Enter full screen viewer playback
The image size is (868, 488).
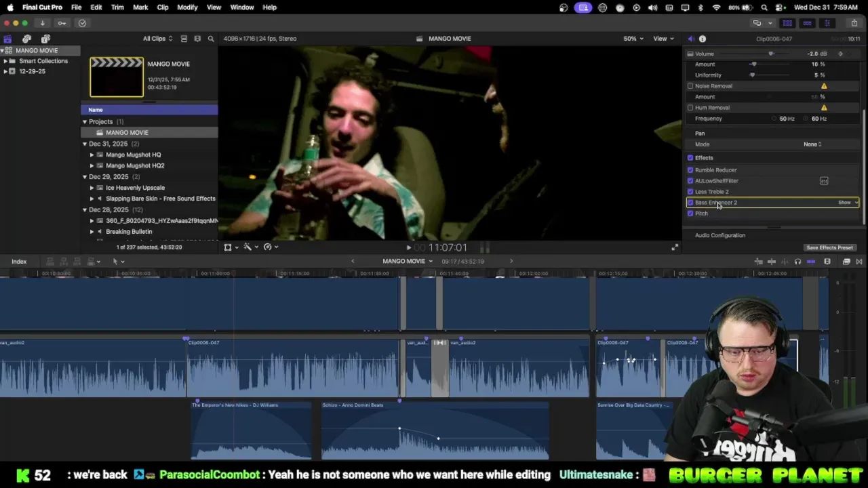click(674, 247)
